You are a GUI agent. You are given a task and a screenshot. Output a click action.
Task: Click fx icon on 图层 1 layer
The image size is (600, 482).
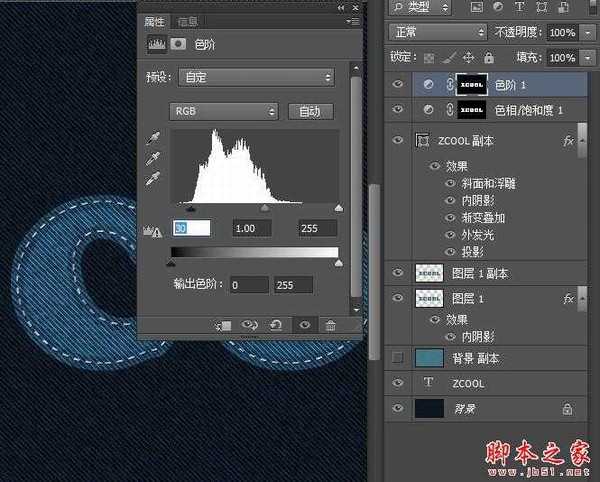[x=568, y=299]
